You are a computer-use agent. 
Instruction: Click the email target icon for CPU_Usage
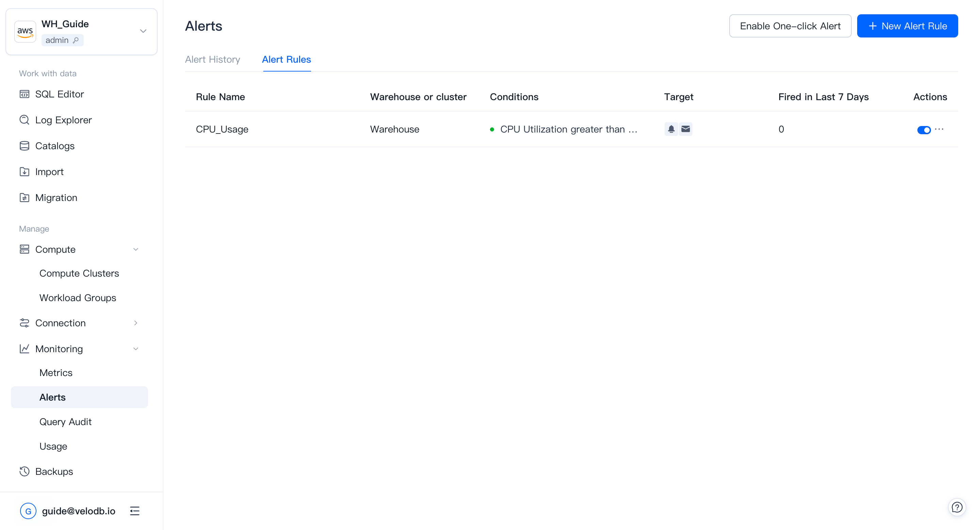(686, 129)
